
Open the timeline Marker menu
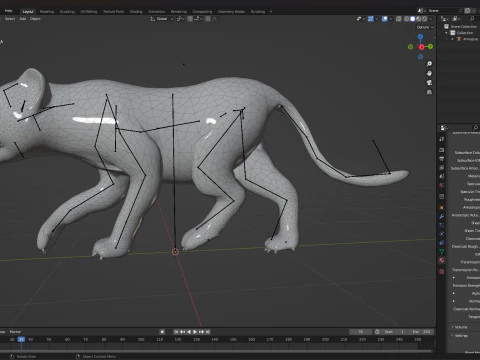[x=15, y=332]
